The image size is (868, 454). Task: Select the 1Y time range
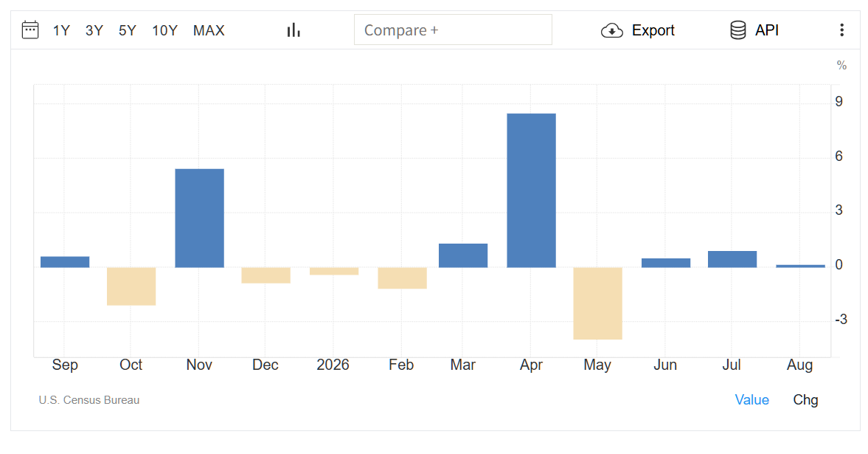(x=61, y=30)
